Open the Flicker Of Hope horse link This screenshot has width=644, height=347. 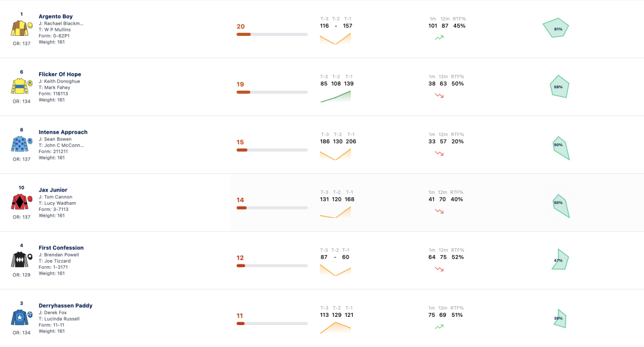[x=60, y=74]
